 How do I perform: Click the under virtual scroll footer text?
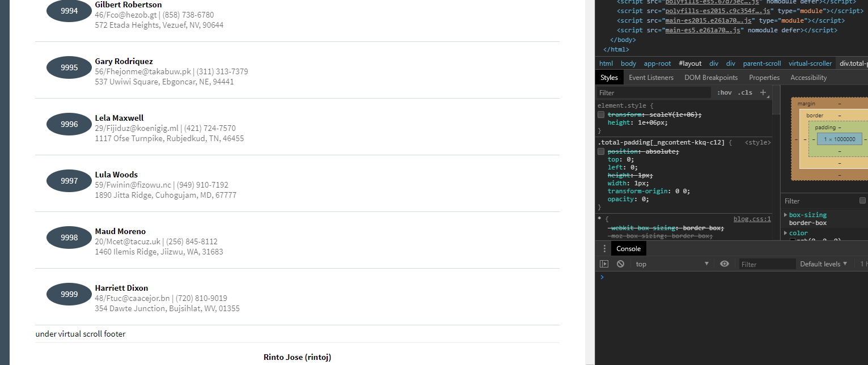[81, 334]
